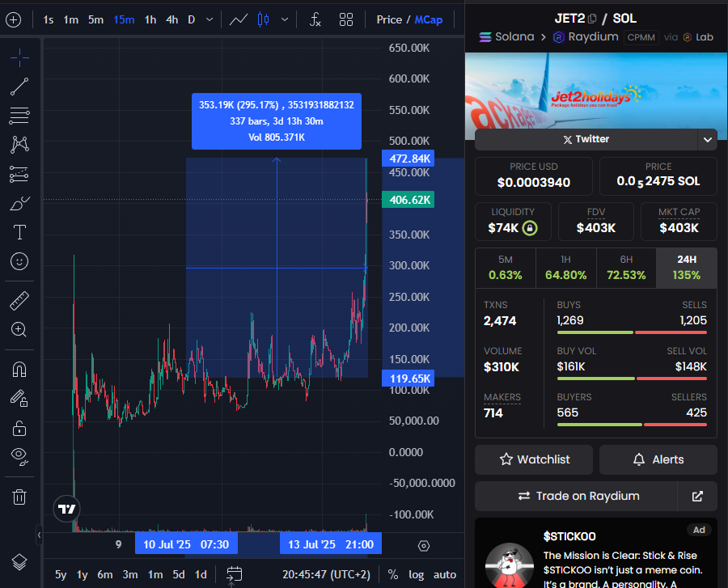This screenshot has width=728, height=588.
Task: Set chart range to 3m
Action: tap(130, 574)
